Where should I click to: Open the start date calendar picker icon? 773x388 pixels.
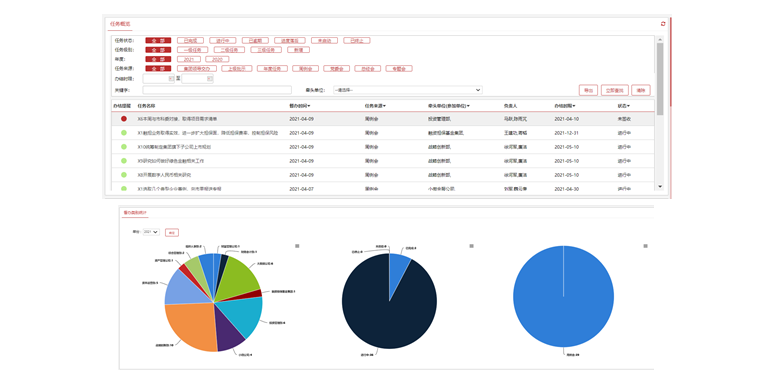(x=171, y=78)
